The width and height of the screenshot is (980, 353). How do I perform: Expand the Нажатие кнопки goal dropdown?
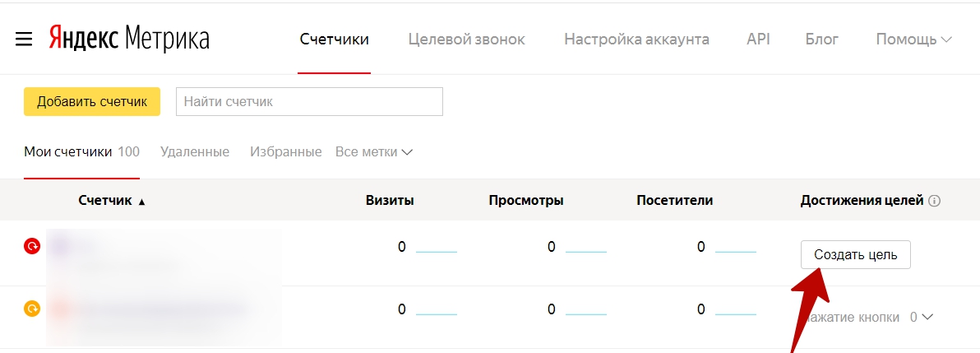pos(928,317)
